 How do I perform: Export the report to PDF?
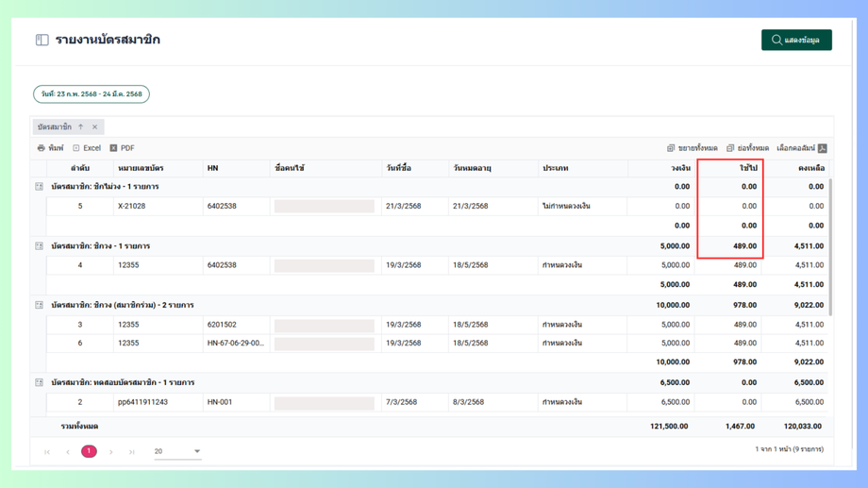[122, 148]
